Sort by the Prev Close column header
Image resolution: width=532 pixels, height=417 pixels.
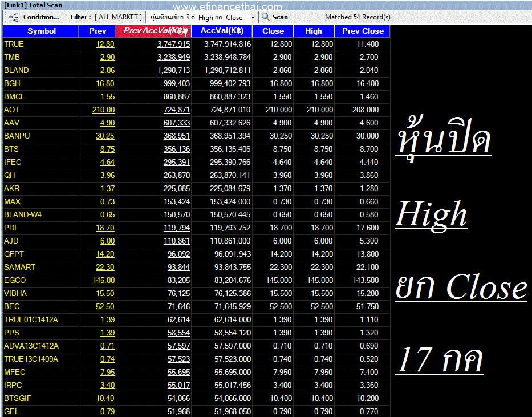[362, 31]
